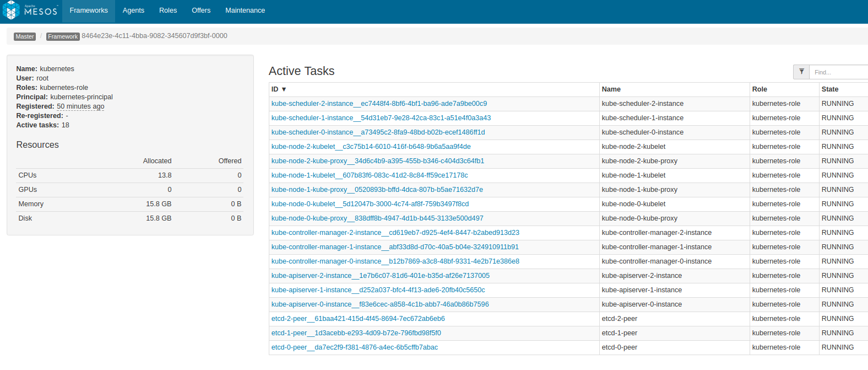Open the Frameworks tab
The width and height of the screenshot is (868, 370).
pyautogui.click(x=89, y=10)
